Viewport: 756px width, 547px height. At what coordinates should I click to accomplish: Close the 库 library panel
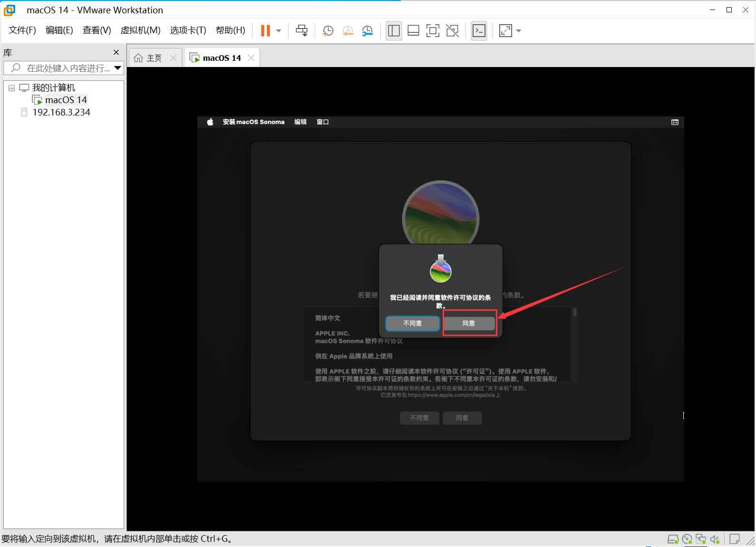pos(116,52)
